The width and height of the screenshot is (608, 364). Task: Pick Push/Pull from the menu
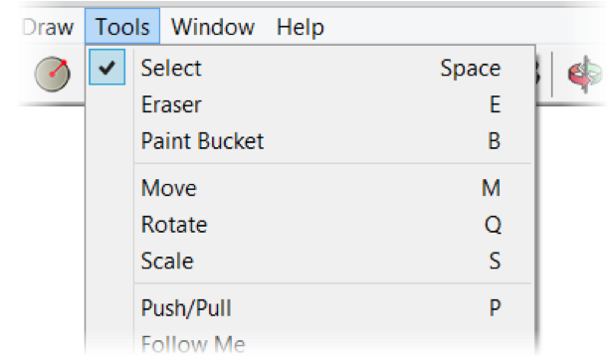click(310, 308)
